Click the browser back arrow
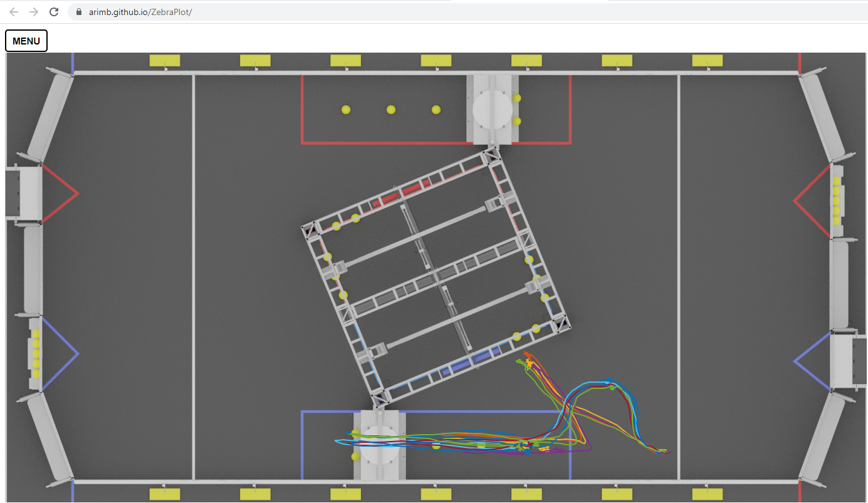 pos(14,12)
